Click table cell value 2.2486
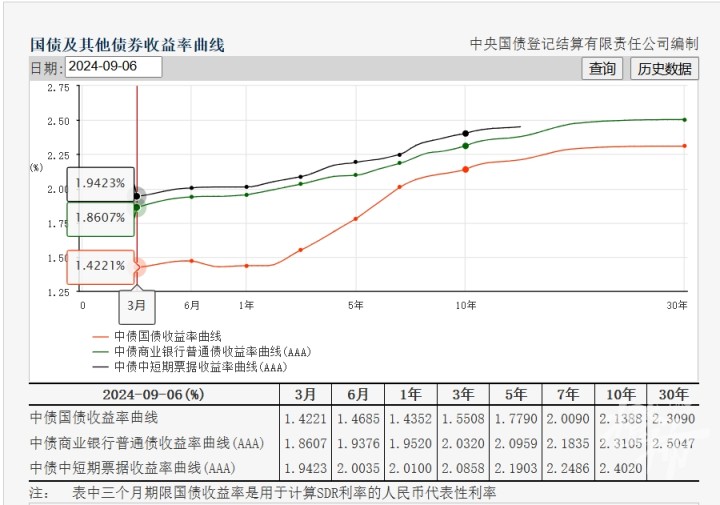 click(568, 469)
